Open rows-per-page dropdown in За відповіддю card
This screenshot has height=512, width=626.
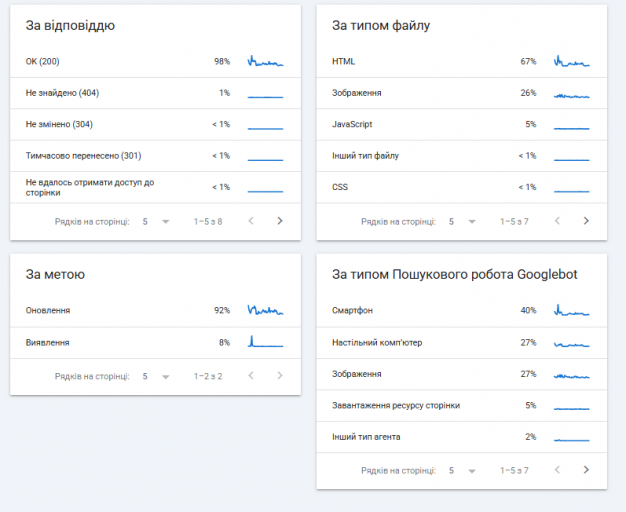pyautogui.click(x=156, y=221)
